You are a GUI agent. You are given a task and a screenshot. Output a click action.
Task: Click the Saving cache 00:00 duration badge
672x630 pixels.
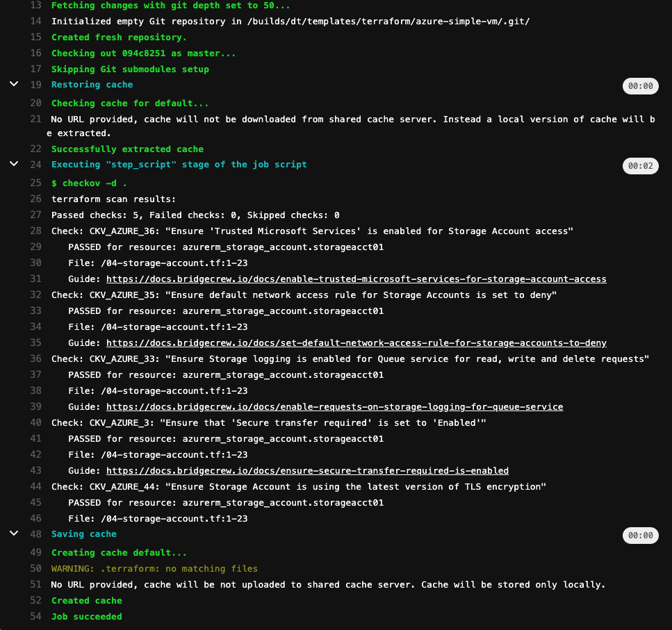point(640,536)
